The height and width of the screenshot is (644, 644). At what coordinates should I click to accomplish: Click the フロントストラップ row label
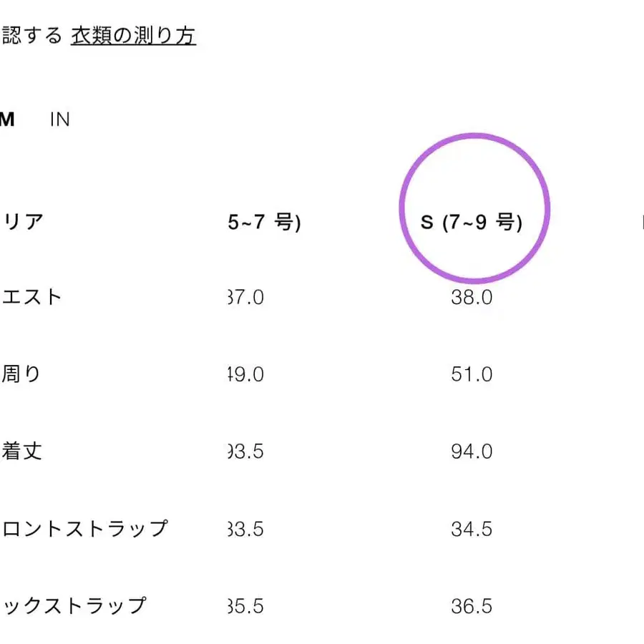[84, 529]
